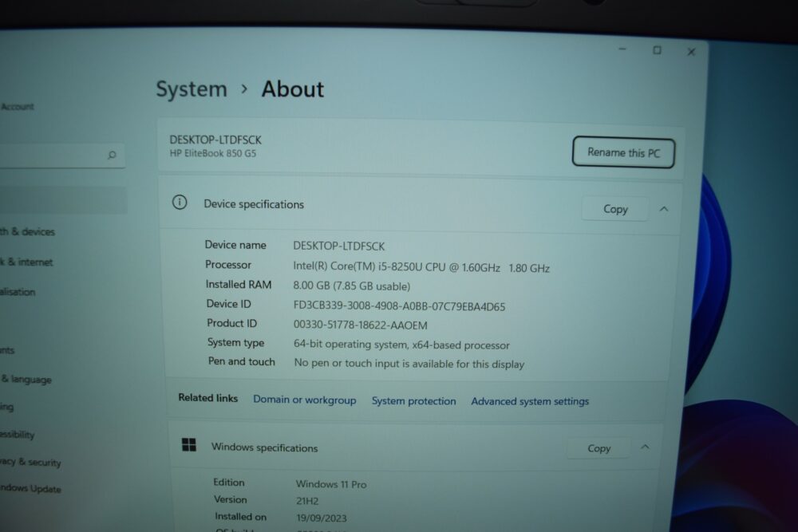Collapse the Windows specifications section
This screenshot has width=798, height=532.
(x=645, y=447)
